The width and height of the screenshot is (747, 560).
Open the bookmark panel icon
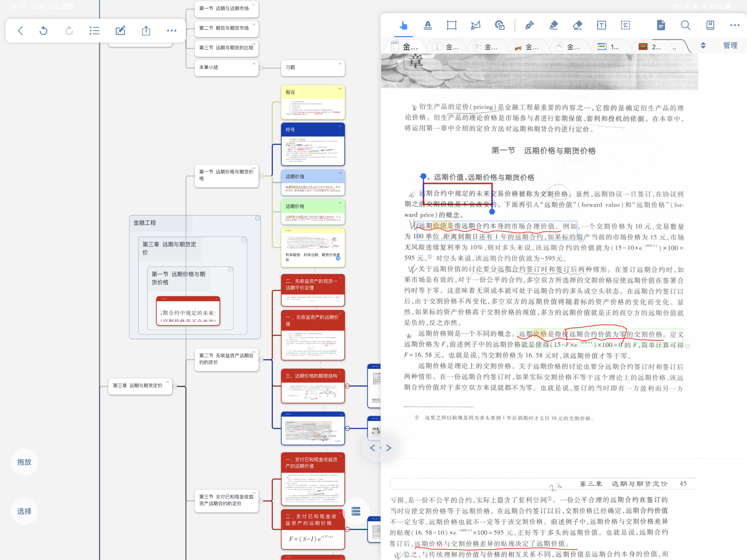pyautogui.click(x=710, y=25)
